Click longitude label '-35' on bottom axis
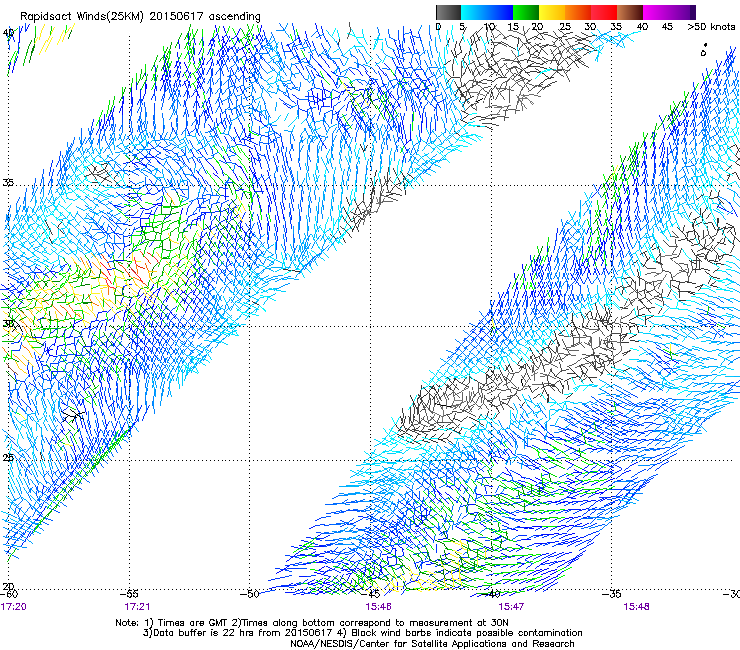The image size is (740, 650). click(611, 594)
